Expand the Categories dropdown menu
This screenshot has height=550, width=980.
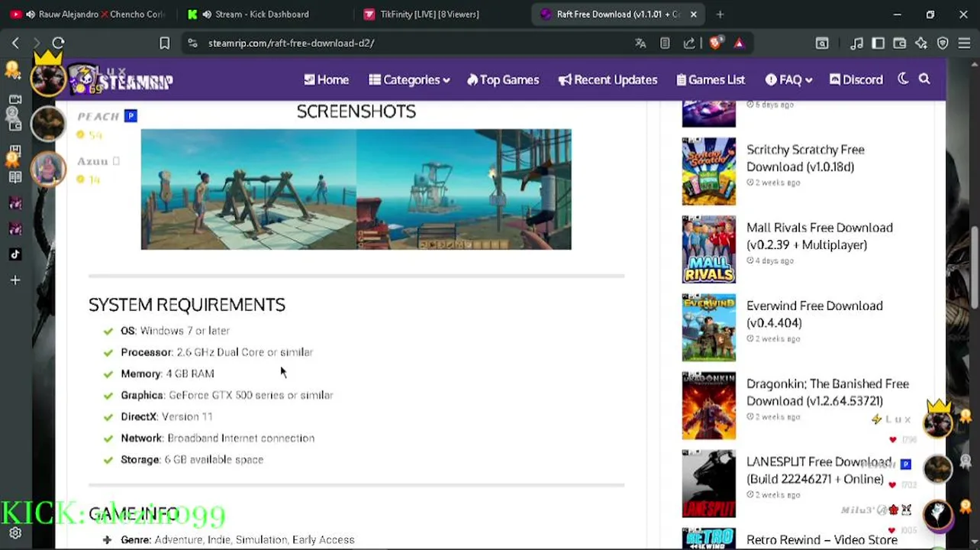click(x=409, y=79)
